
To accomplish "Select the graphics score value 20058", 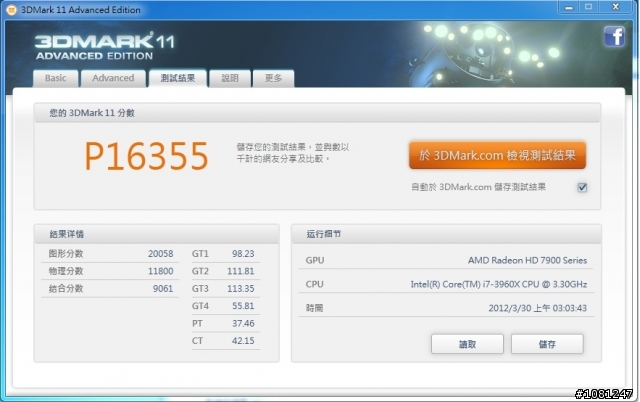I will click(160, 253).
